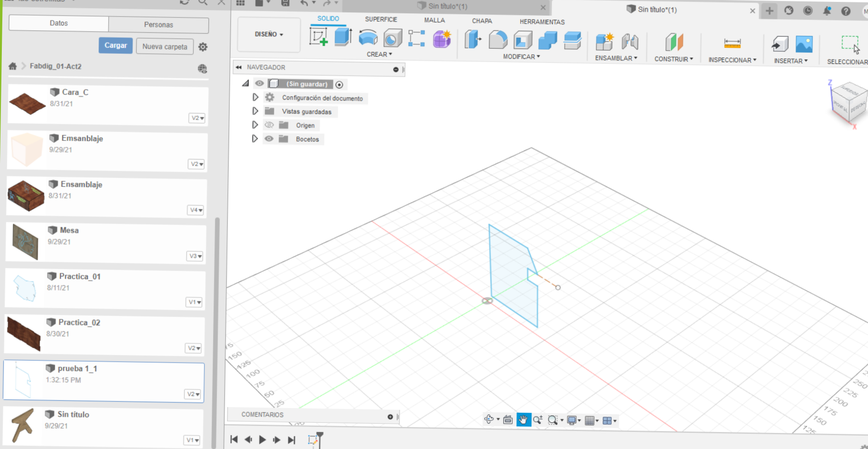Click the Nueva carpeta button
The width and height of the screenshot is (868, 449).
pyautogui.click(x=165, y=46)
